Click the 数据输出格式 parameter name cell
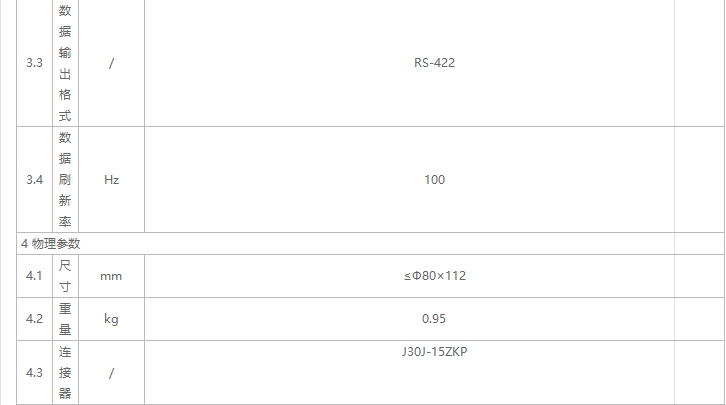Image resolution: width=726 pixels, height=405 pixels. pos(65,63)
